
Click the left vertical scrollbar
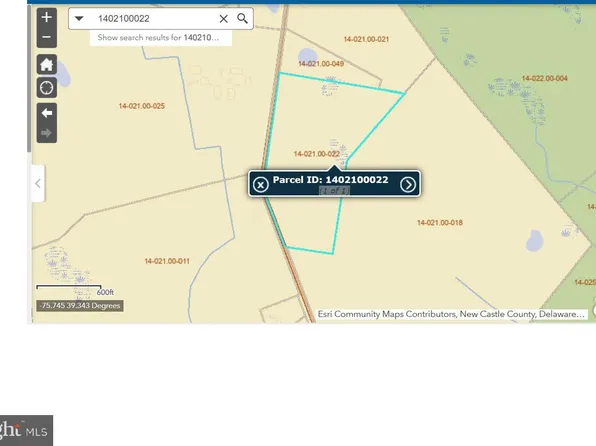point(29,78)
